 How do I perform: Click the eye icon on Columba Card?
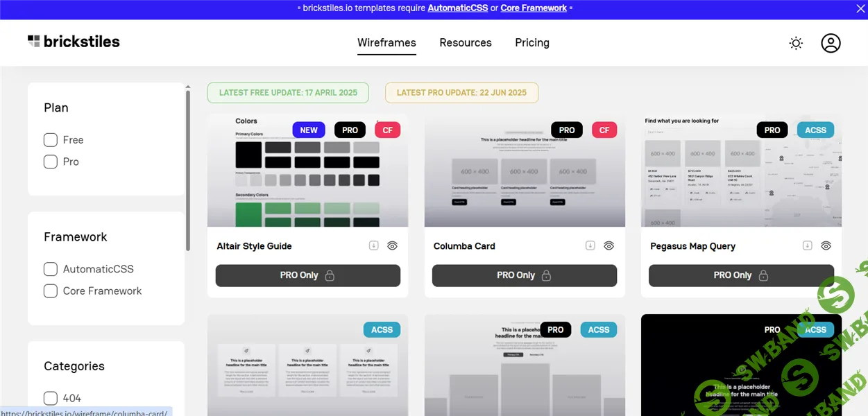609,245
